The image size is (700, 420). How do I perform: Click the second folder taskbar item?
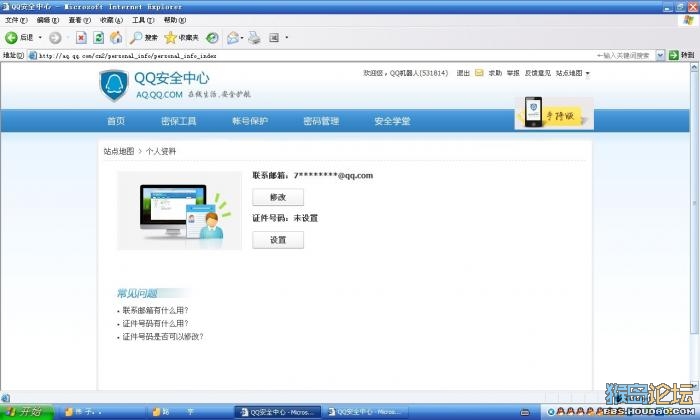pyautogui.click(x=190, y=412)
